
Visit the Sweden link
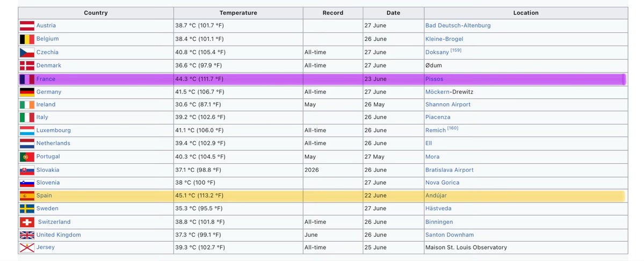click(47, 208)
